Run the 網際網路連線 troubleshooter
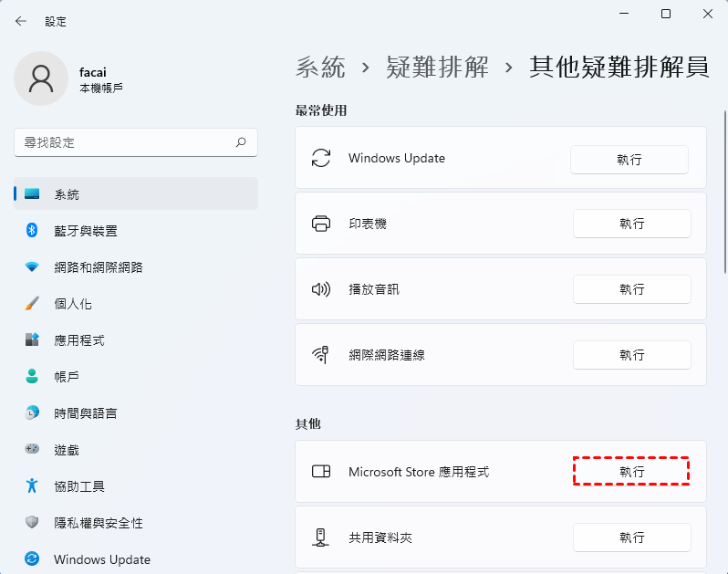 (x=632, y=355)
